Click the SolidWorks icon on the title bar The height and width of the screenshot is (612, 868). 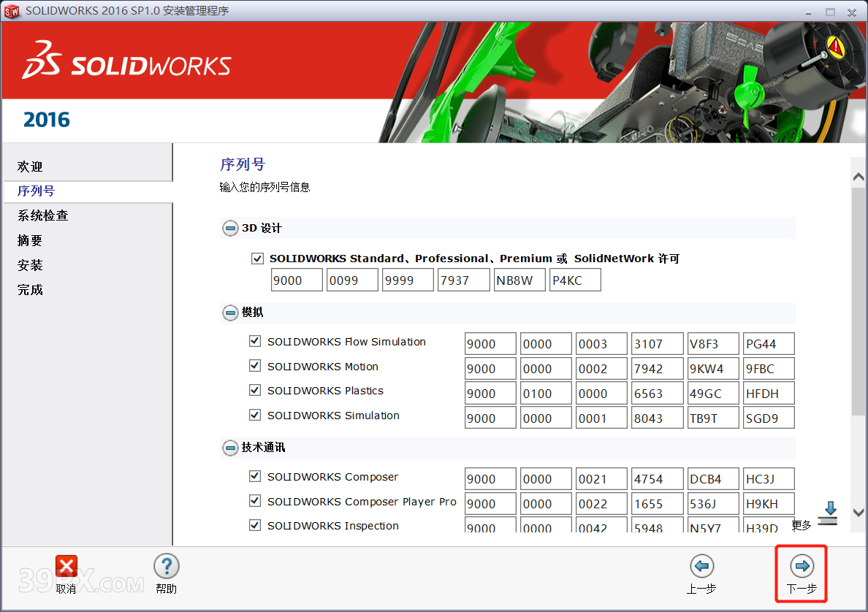coord(12,11)
